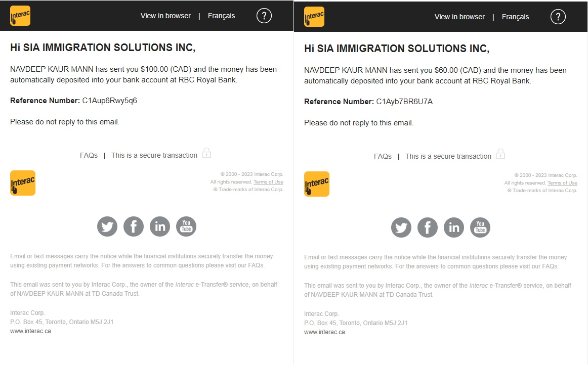The width and height of the screenshot is (588, 366).
Task: Open the help question mark in the $60.00 email
Action: click(558, 17)
